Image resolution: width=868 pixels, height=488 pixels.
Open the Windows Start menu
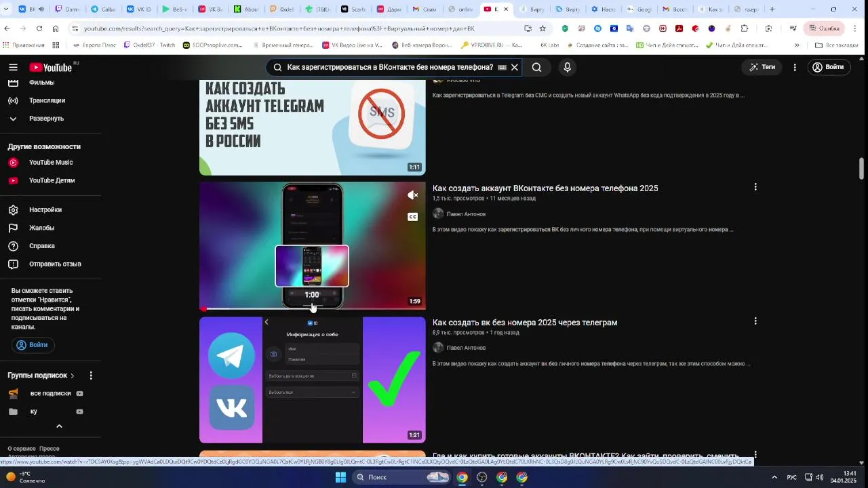pos(340,477)
